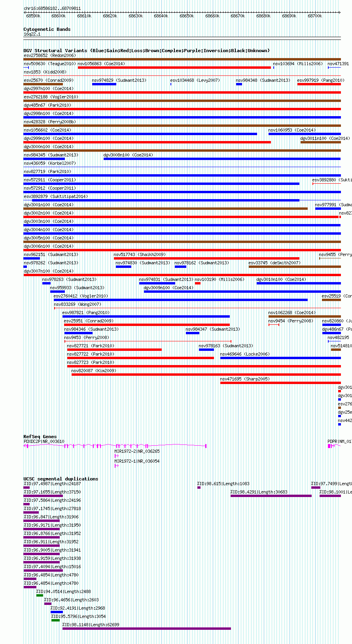352x644 pixels.
Task: Click the nsv1056863 (Coe2014) red variant bar
Action: point(174,68)
